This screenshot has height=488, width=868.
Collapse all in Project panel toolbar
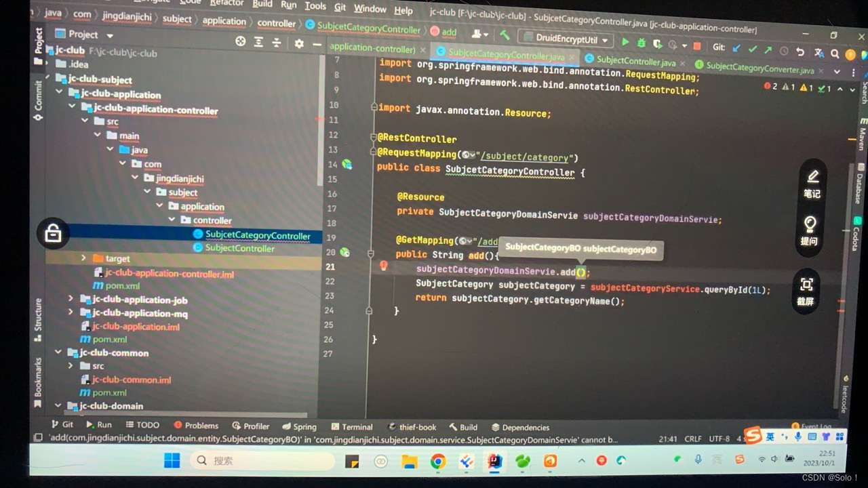click(x=276, y=43)
